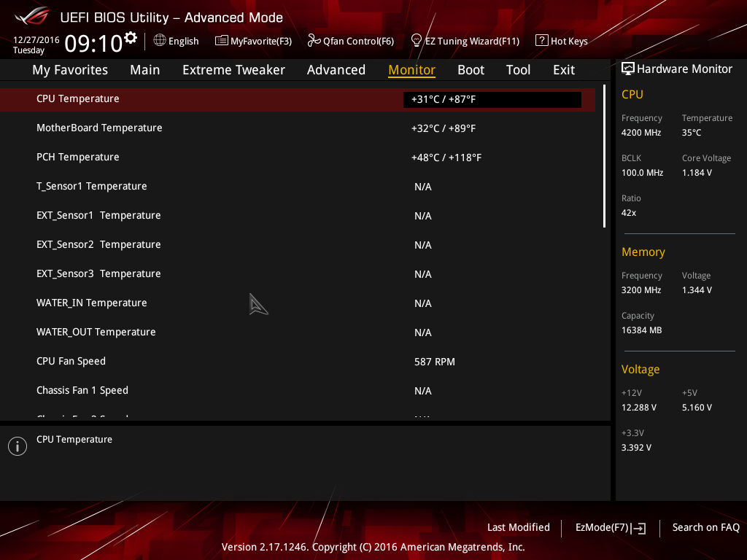Open the clock settings gear icon
Screen dimensions: 747x560
(131, 38)
